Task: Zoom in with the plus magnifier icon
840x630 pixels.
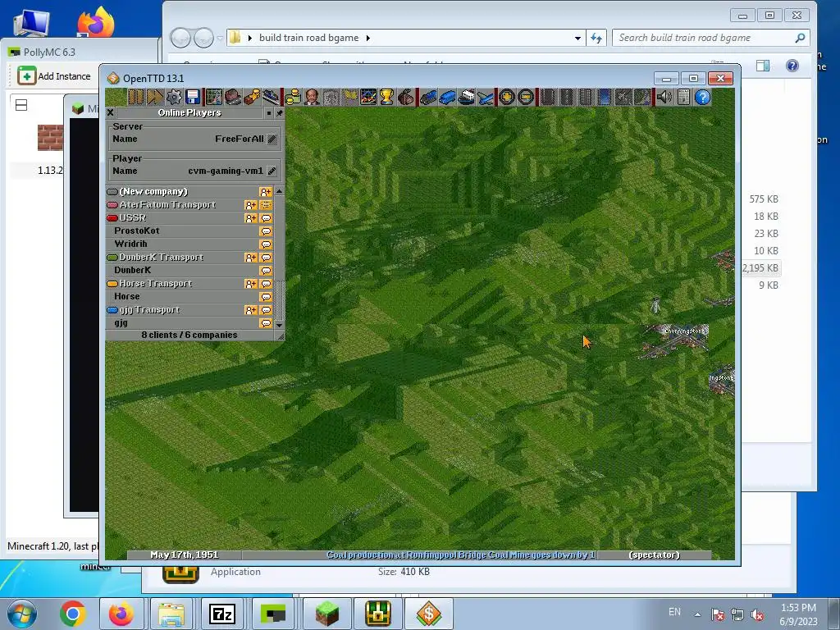Action: pos(507,97)
